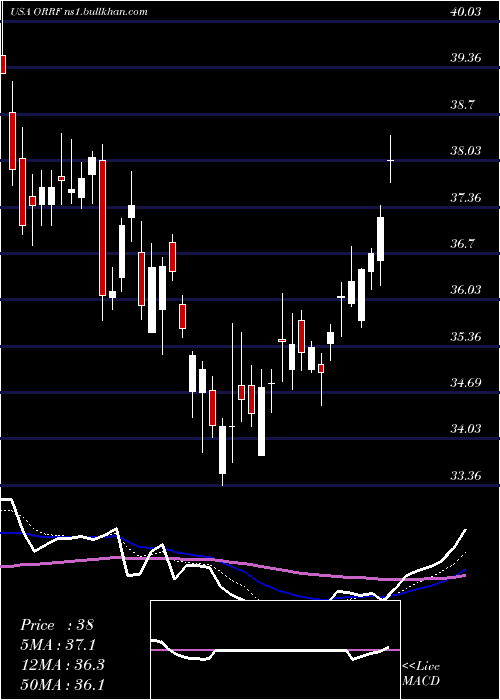Image resolution: width=500 pixels, height=700 pixels.
Task: Click the 34.03 price axis label
Action: (x=466, y=429)
